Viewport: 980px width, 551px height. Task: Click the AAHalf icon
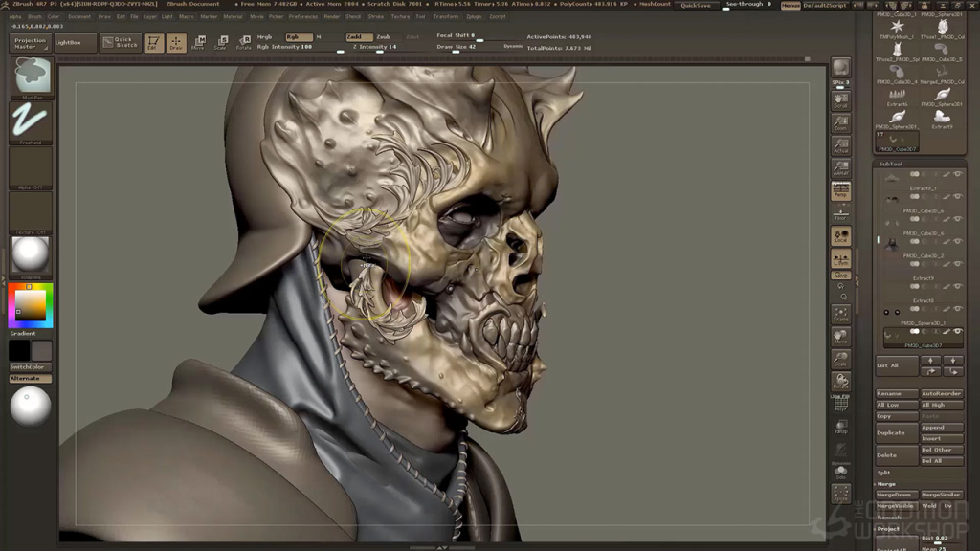point(840,168)
